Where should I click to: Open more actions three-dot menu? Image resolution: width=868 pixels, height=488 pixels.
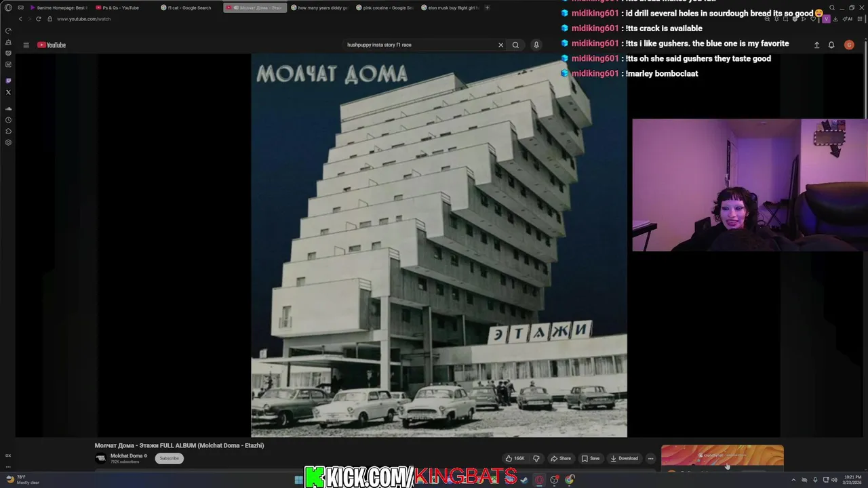point(650,458)
